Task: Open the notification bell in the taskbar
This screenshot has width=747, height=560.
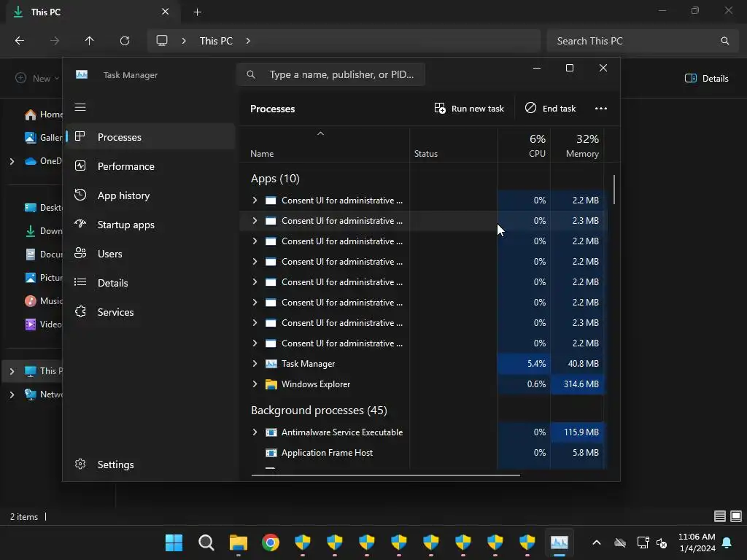Action: click(x=727, y=542)
